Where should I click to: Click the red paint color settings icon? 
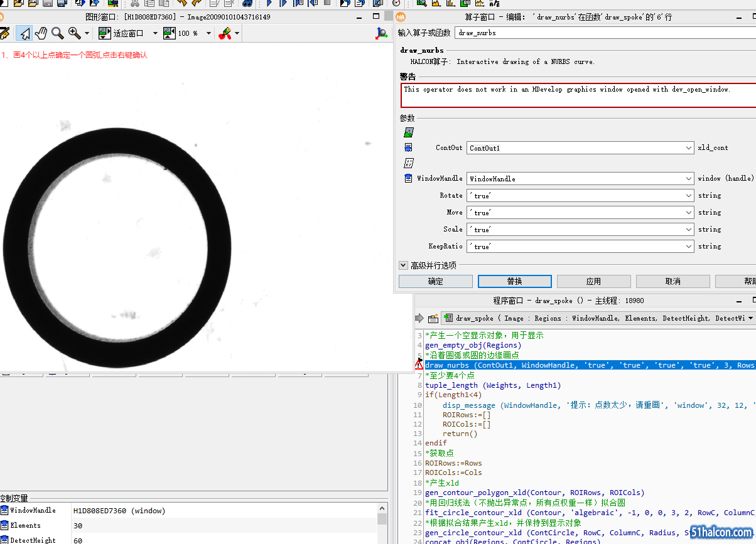coord(225,33)
